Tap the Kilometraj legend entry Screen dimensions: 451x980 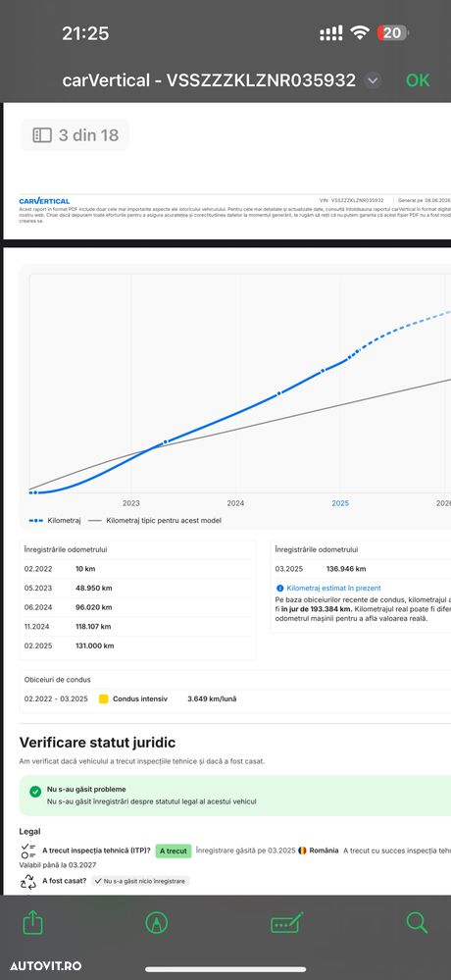pyautogui.click(x=55, y=520)
